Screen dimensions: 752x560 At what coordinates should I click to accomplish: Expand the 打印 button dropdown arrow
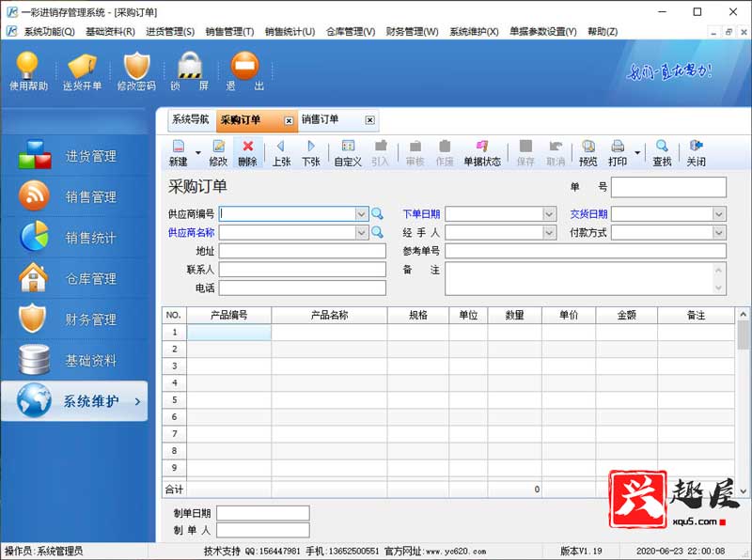637,153
